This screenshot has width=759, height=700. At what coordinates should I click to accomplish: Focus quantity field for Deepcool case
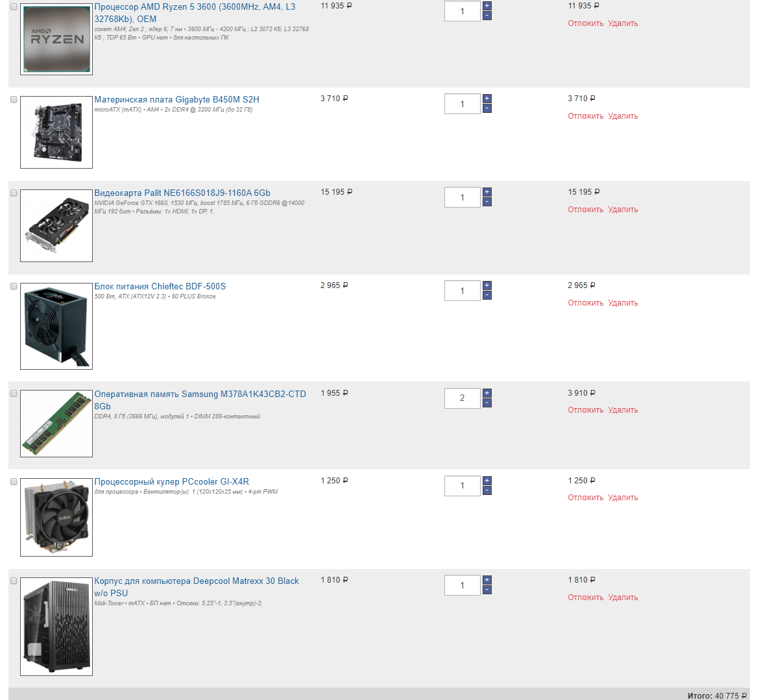pyautogui.click(x=463, y=585)
